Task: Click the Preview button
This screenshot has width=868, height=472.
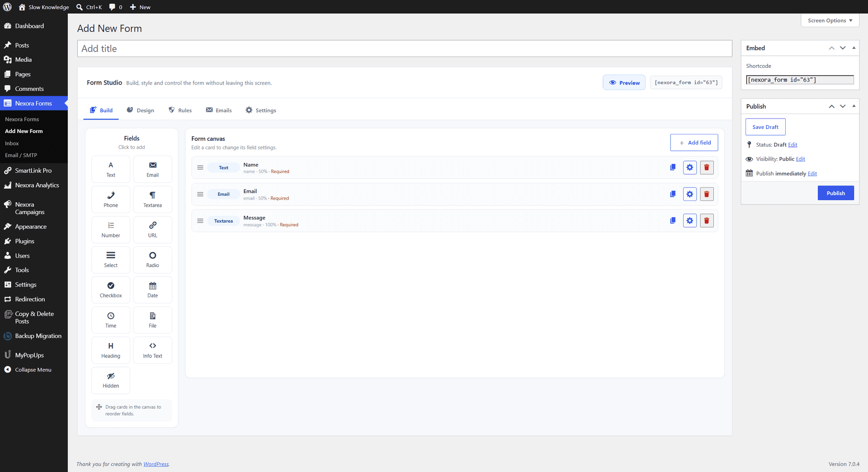Action: pos(624,82)
